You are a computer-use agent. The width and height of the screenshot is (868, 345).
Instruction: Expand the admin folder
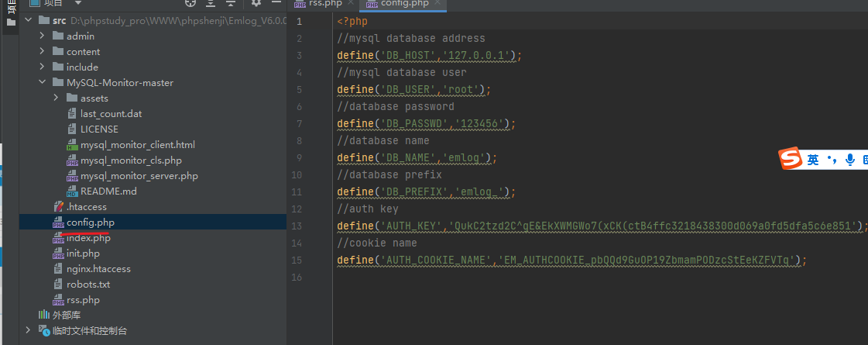pos(42,36)
